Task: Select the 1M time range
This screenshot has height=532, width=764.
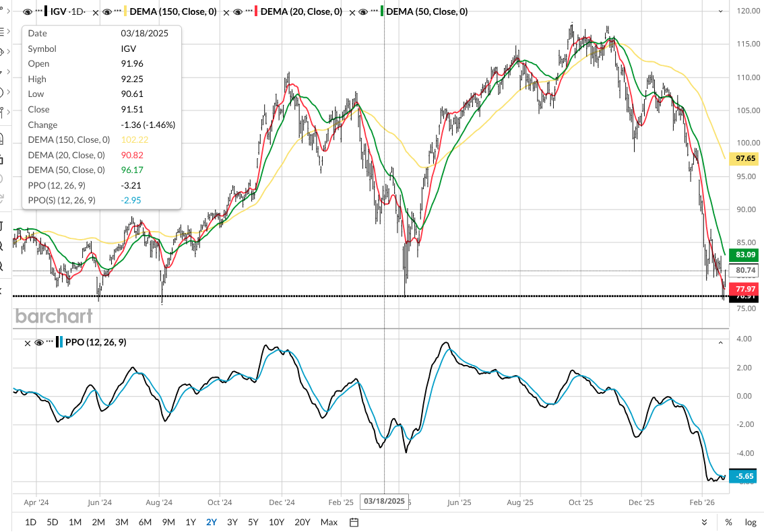Action: [x=75, y=523]
